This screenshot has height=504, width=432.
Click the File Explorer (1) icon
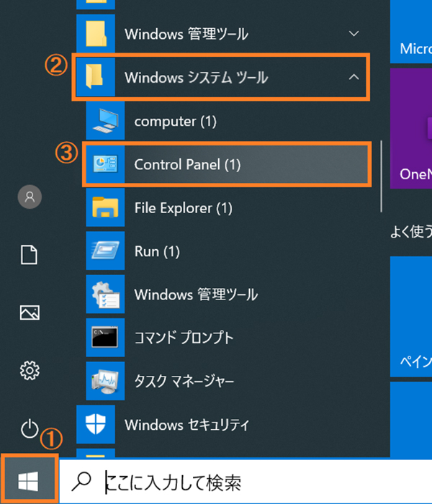104,208
